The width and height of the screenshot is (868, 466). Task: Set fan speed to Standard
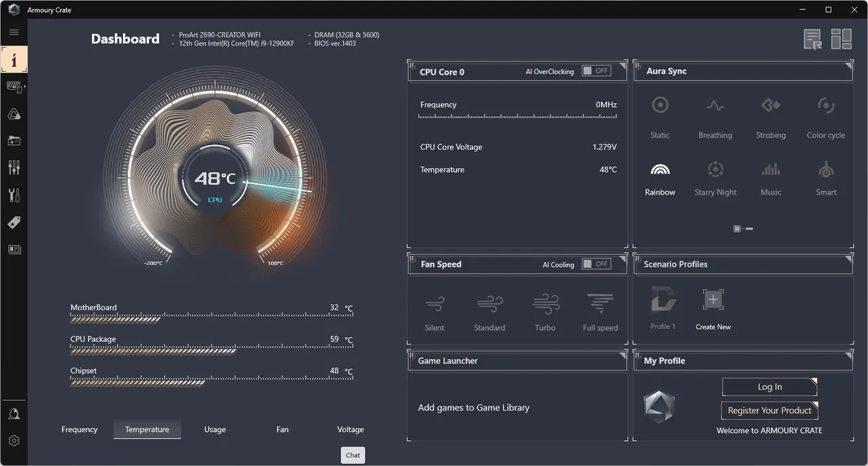[490, 312]
